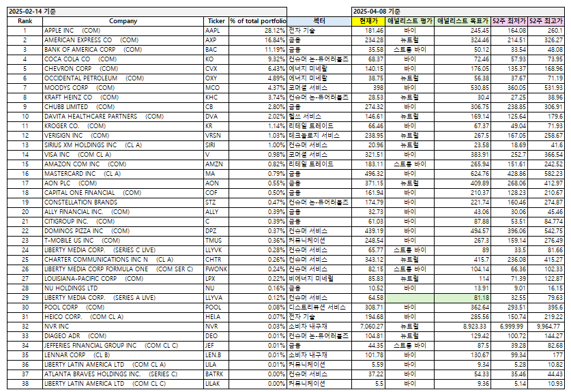571x392 pixels.
Task: Select the 'DOMINOS PIZZA INC' cell
Action: point(123,230)
